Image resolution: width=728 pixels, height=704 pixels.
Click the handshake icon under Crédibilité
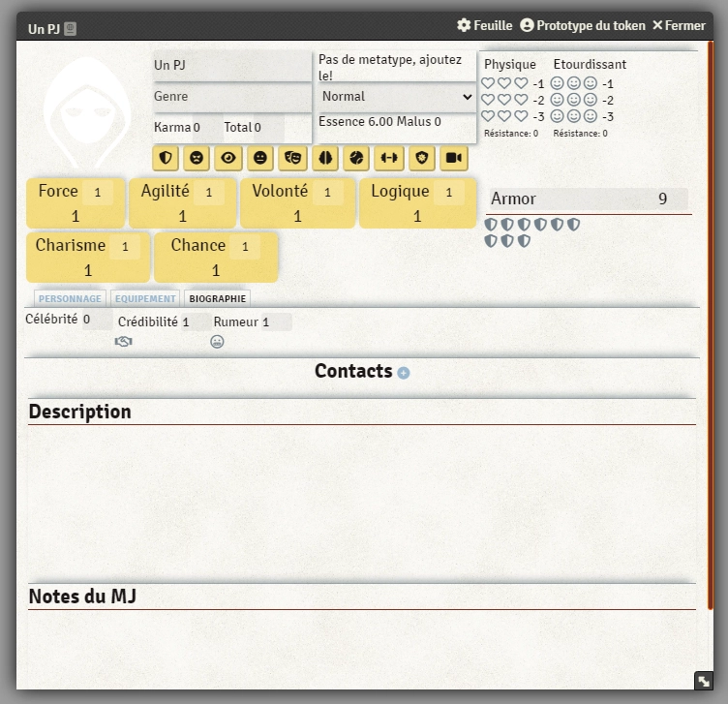[x=123, y=341]
